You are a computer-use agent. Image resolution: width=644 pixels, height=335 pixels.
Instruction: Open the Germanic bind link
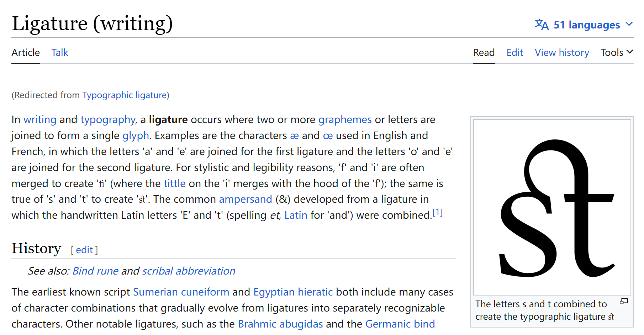[x=400, y=324]
